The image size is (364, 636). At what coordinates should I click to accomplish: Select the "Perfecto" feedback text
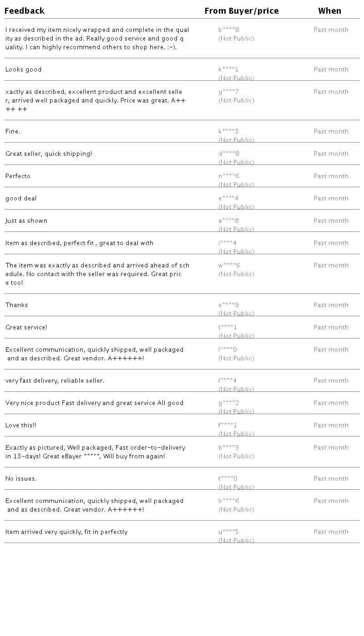point(18,176)
